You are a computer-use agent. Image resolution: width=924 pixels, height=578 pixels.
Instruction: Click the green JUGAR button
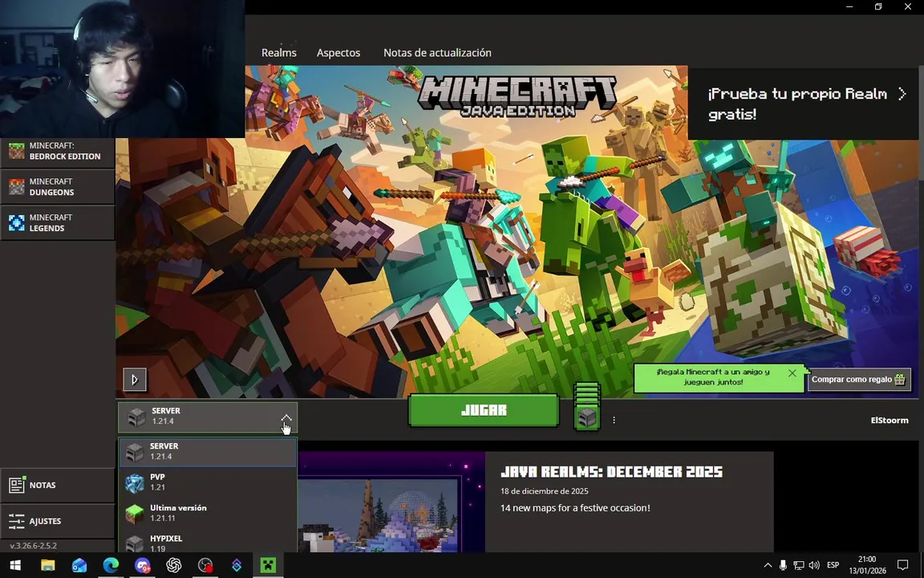tap(483, 410)
